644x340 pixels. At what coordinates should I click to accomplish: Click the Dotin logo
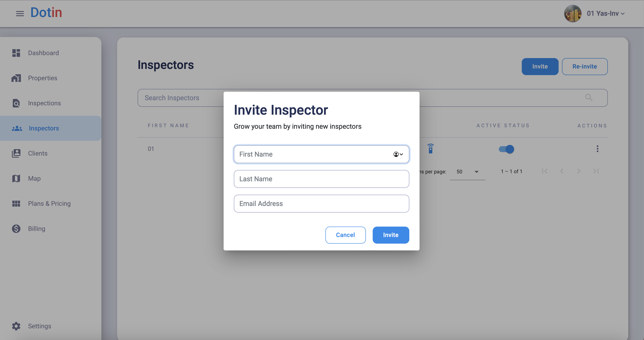coord(46,13)
